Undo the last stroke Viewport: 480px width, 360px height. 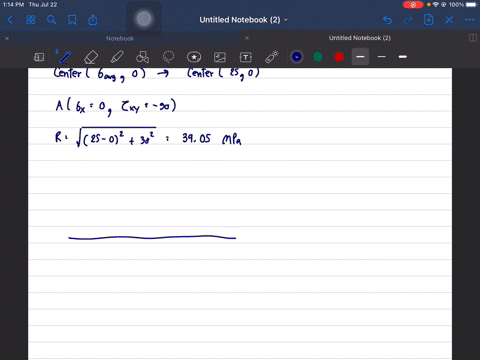(x=387, y=20)
